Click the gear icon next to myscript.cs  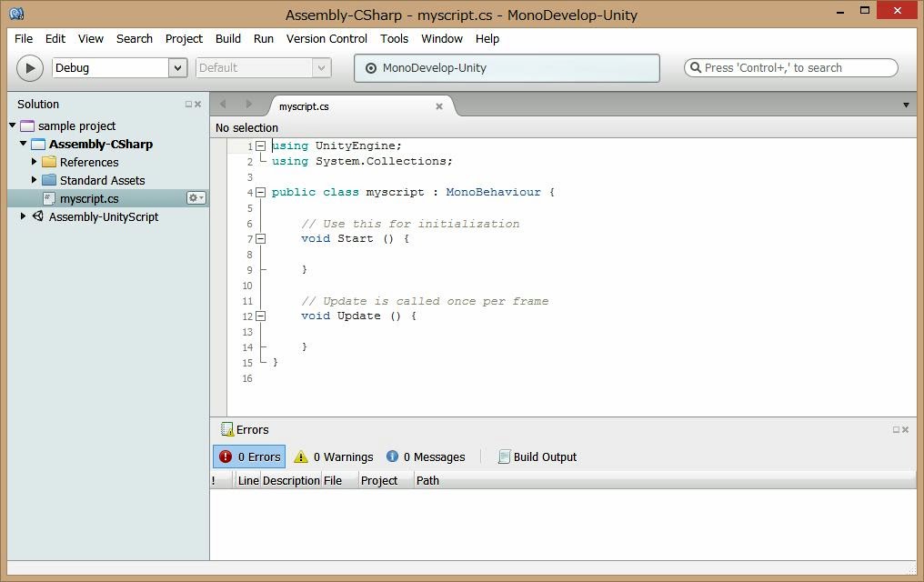196,198
